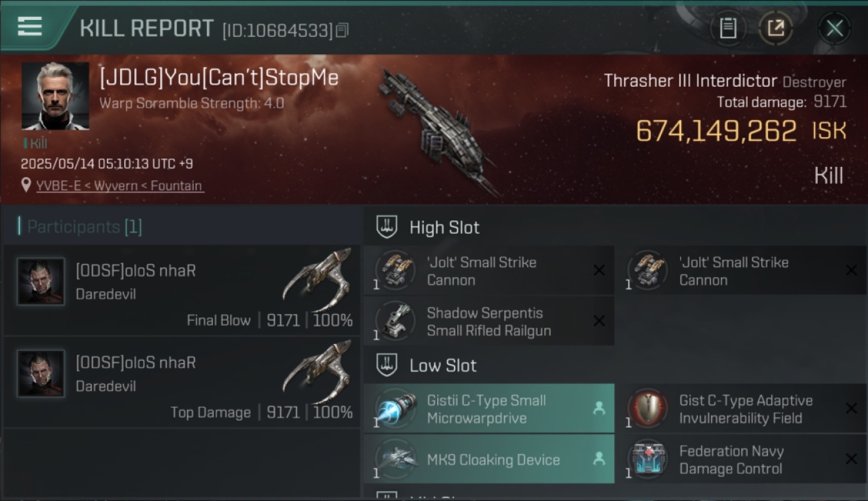Open the clipboard report icon
This screenshot has width=868, height=501.
point(728,28)
